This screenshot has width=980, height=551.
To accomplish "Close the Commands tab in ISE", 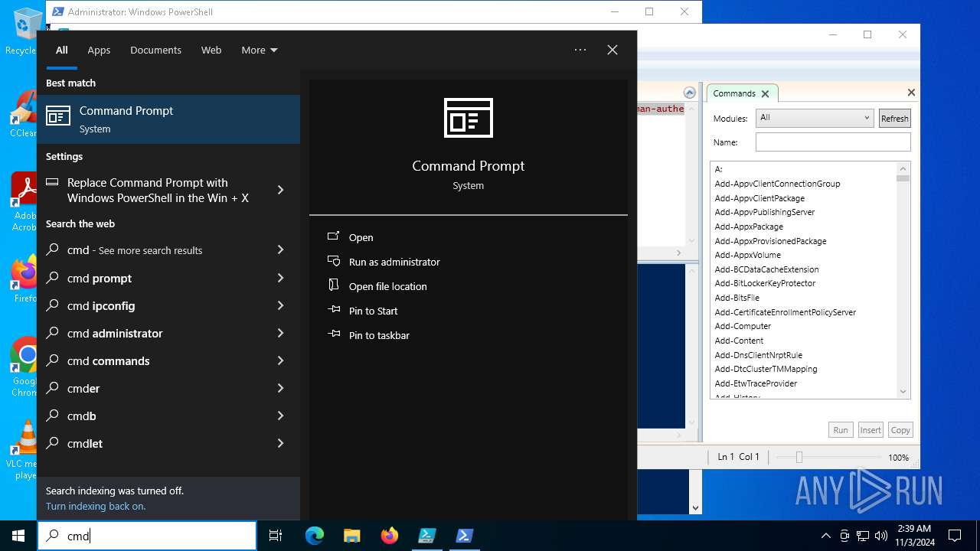I will coord(764,93).
